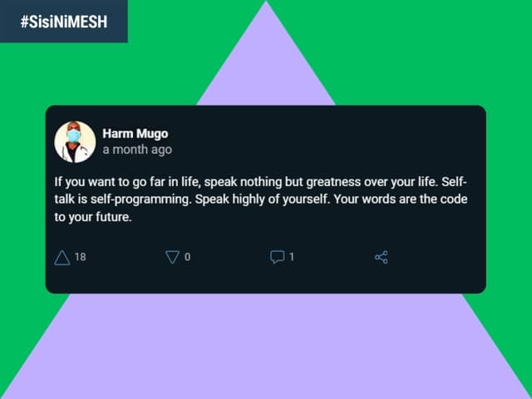532x399 pixels.
Task: Click the downvote count 0
Action: 187,258
